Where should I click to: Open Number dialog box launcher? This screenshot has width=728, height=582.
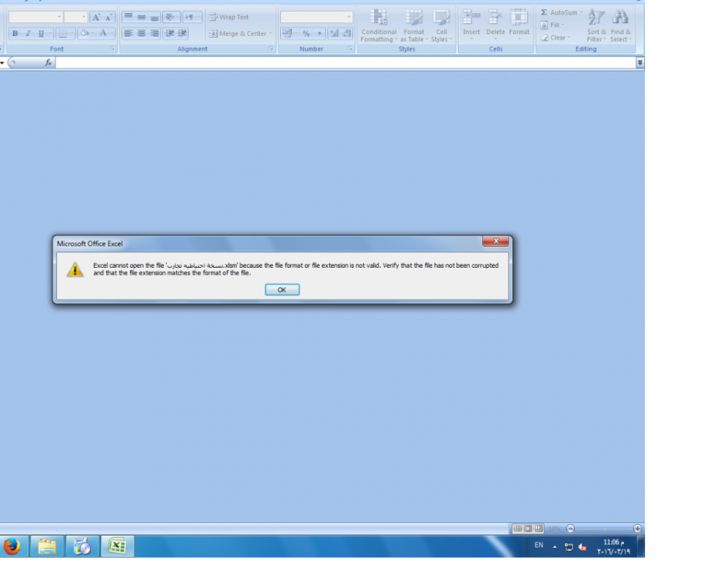coord(350,49)
